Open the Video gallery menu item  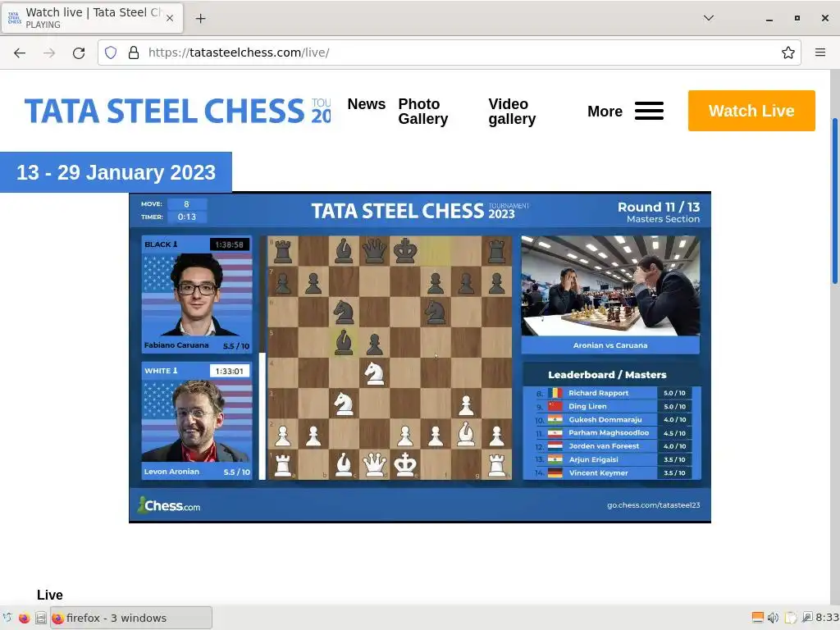[512, 112]
